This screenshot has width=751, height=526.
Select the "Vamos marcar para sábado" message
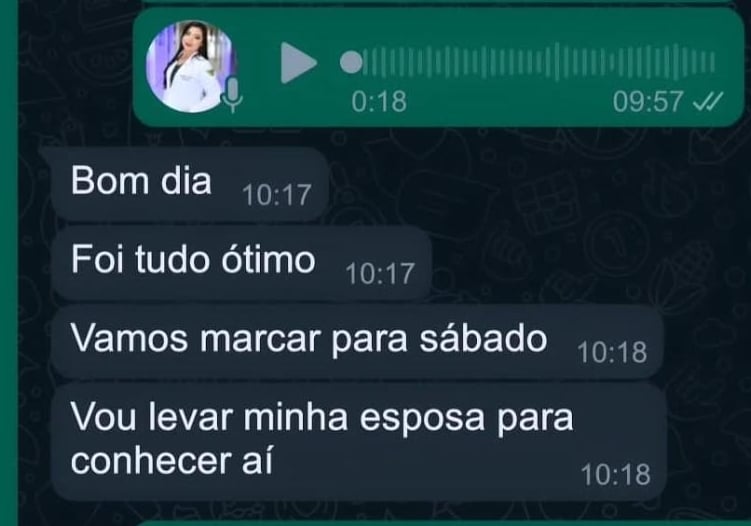pos(357,342)
